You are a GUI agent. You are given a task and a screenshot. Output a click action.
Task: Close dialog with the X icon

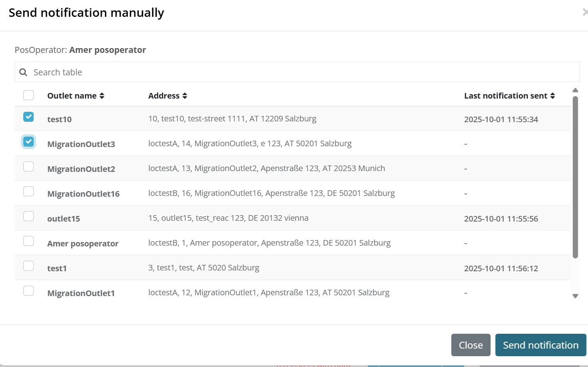tap(585, 12)
